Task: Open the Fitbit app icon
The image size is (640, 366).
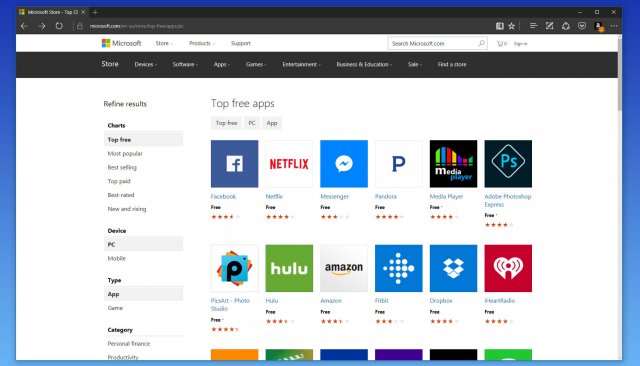Action: coord(399,268)
